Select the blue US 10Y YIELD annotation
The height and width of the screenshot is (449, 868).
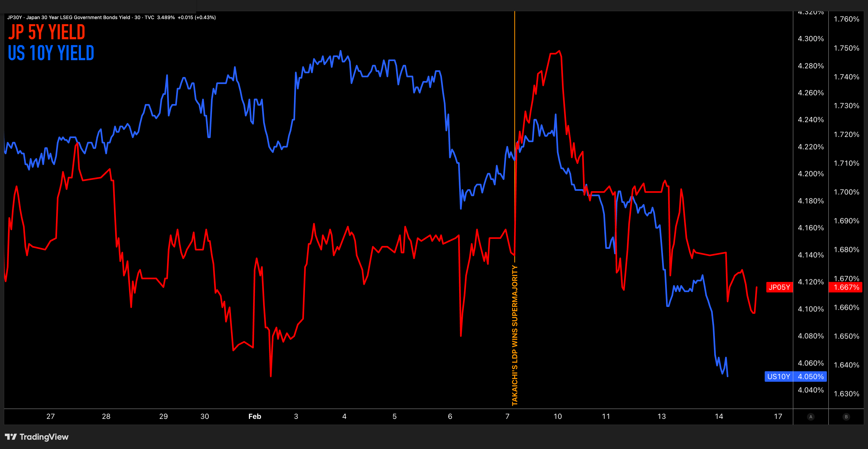[51, 53]
